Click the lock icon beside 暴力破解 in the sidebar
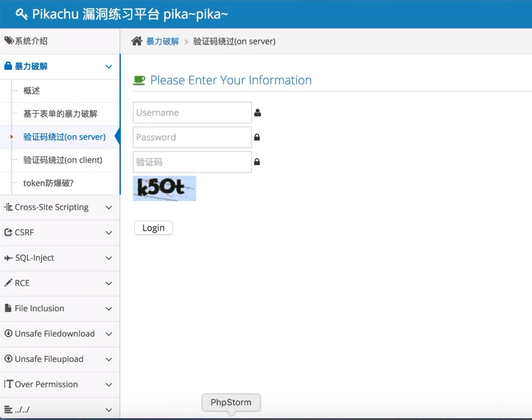532x420 pixels. pyautogui.click(x=8, y=66)
